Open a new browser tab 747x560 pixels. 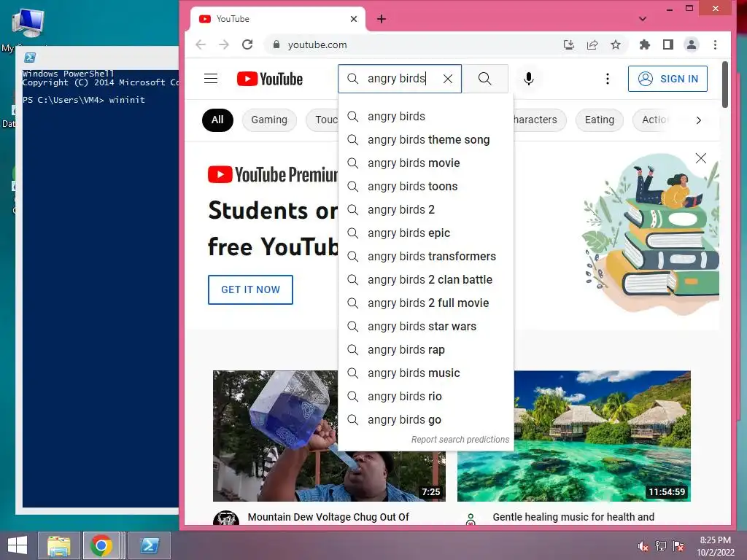pyautogui.click(x=381, y=19)
